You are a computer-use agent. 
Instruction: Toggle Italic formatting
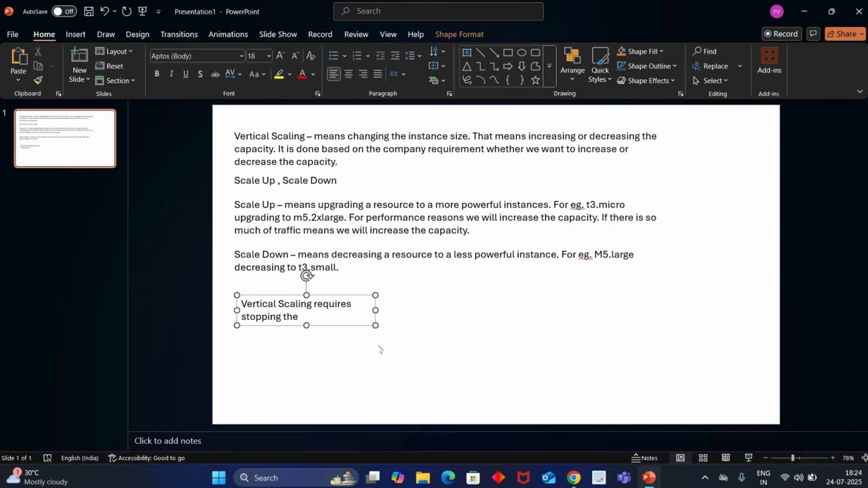171,74
